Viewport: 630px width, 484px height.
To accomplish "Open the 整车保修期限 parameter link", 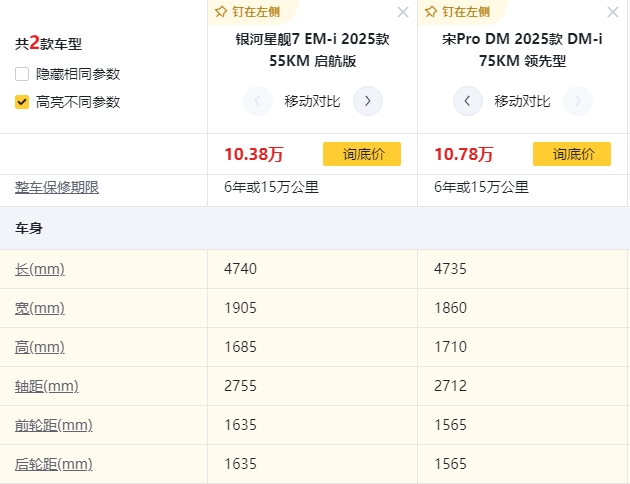I will 57,187.
